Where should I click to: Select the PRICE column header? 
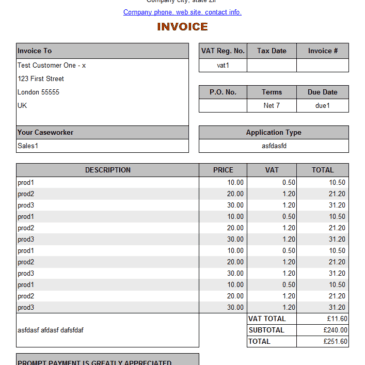coord(223,170)
